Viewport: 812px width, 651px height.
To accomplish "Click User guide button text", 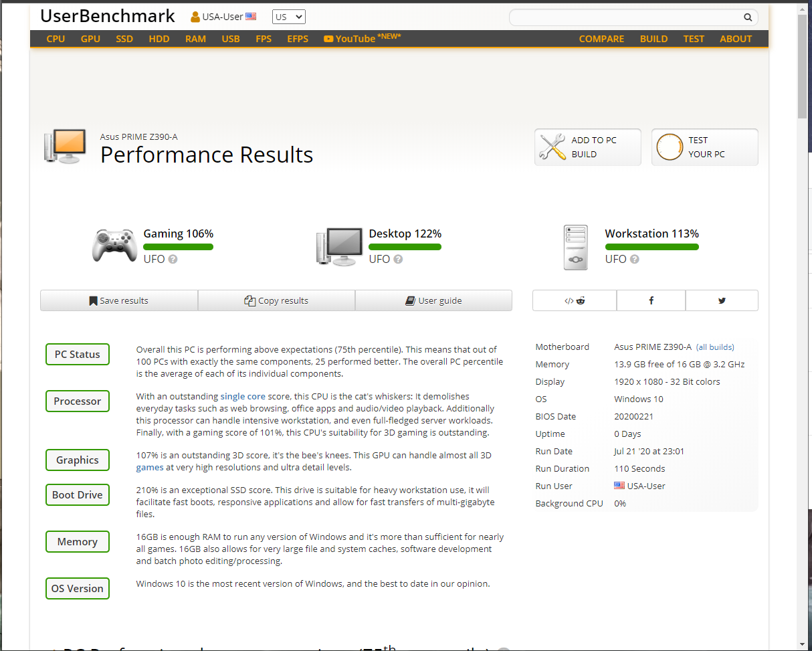I will pos(440,301).
